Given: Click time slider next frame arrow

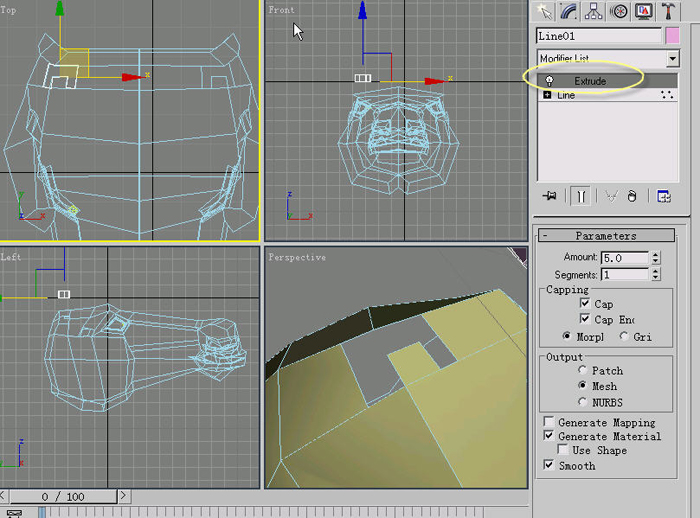Looking at the screenshot, I should tap(124, 496).
